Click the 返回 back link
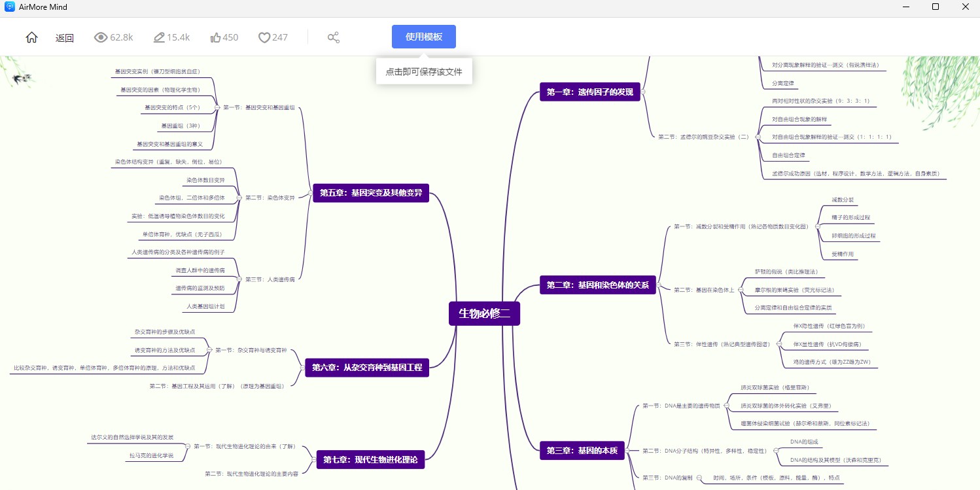This screenshot has height=490, width=980. click(65, 38)
